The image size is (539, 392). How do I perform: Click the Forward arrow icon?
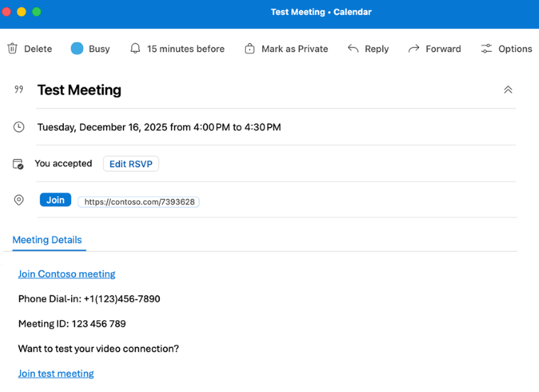click(x=414, y=48)
